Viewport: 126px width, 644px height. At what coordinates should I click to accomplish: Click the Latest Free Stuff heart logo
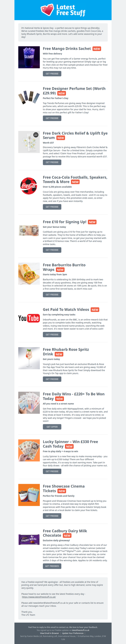(63, 9)
